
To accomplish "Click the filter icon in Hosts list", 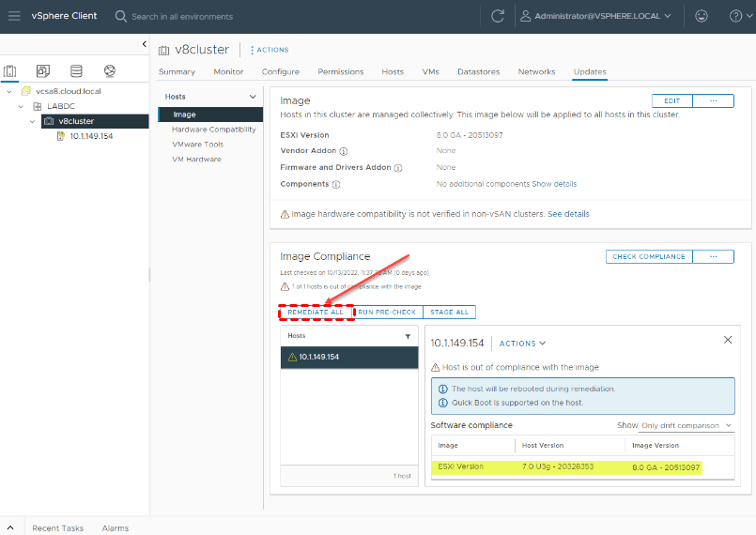I will pyautogui.click(x=408, y=336).
